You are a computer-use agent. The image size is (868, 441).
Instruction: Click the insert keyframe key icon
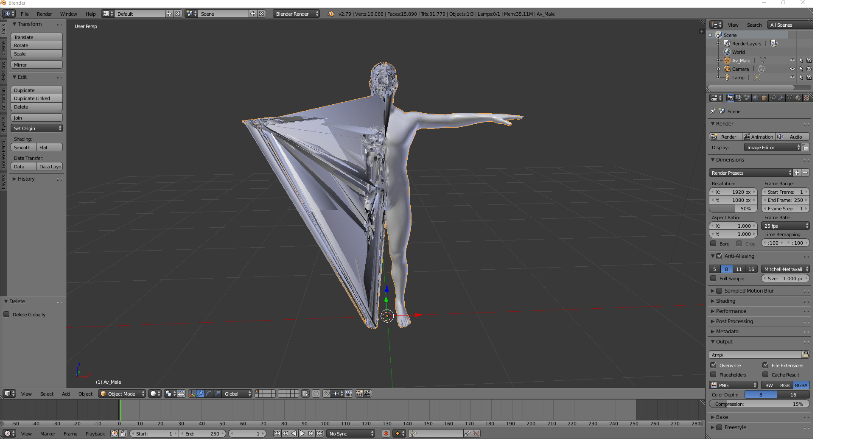(467, 433)
